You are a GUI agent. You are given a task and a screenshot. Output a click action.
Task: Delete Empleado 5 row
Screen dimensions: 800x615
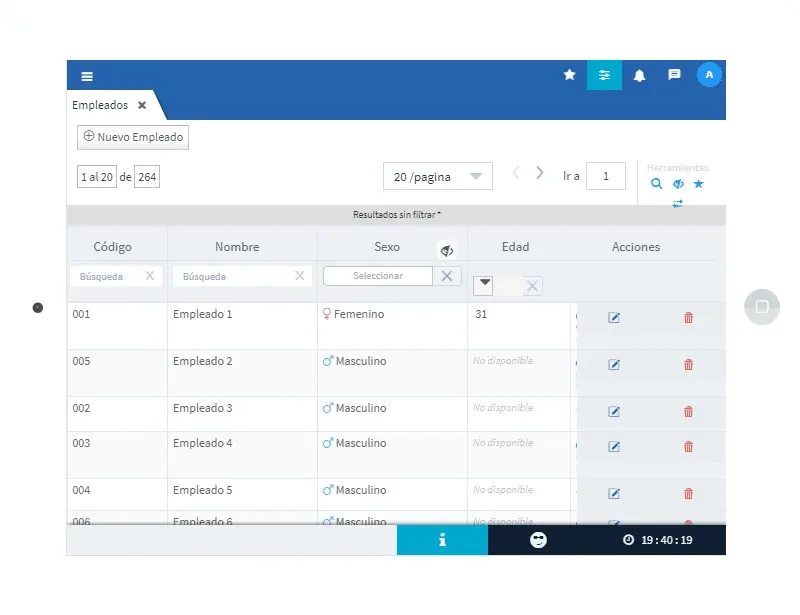point(688,494)
